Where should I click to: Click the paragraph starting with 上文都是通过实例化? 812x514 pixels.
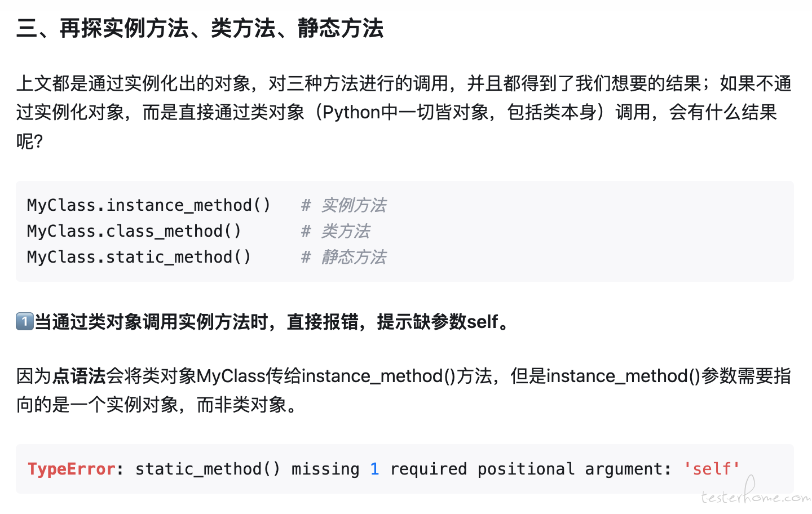[x=404, y=112]
